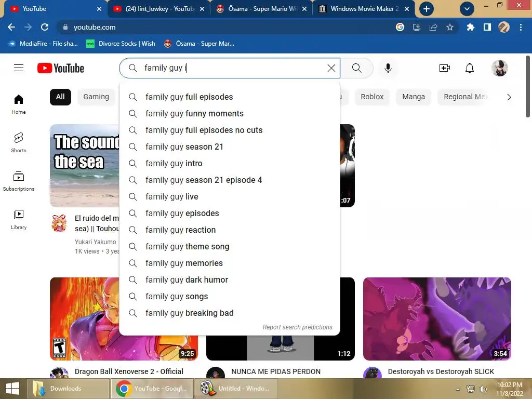Open Ōsama Super Mar... bookmark
Image resolution: width=532 pixels, height=399 pixels.
(x=199, y=44)
